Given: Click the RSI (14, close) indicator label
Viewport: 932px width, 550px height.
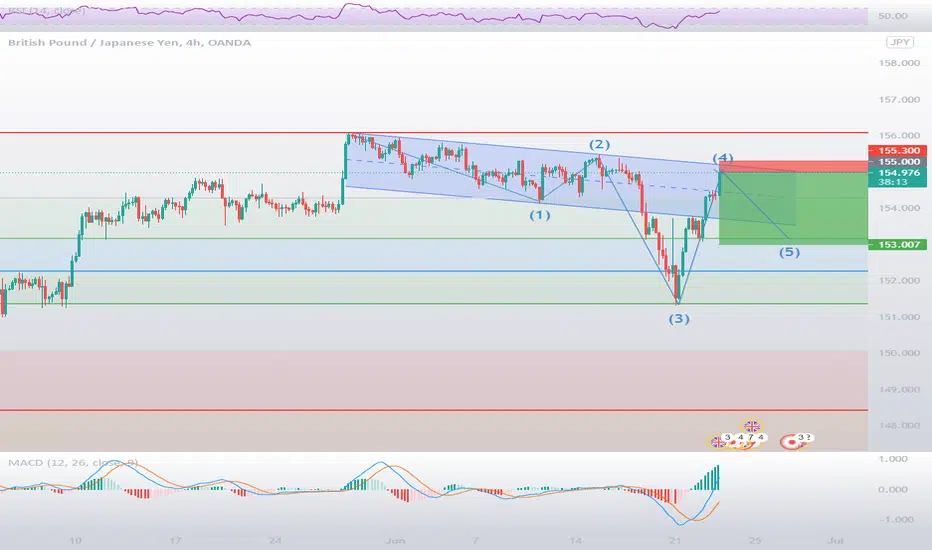Looking at the screenshot, I should click(46, 11).
